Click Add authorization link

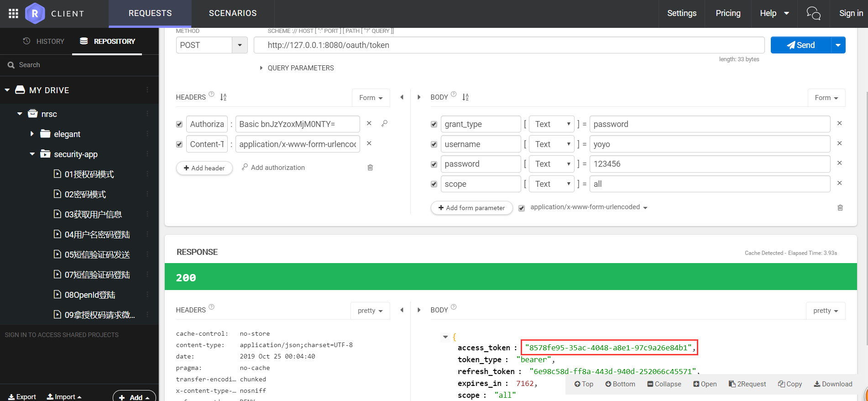[273, 168]
